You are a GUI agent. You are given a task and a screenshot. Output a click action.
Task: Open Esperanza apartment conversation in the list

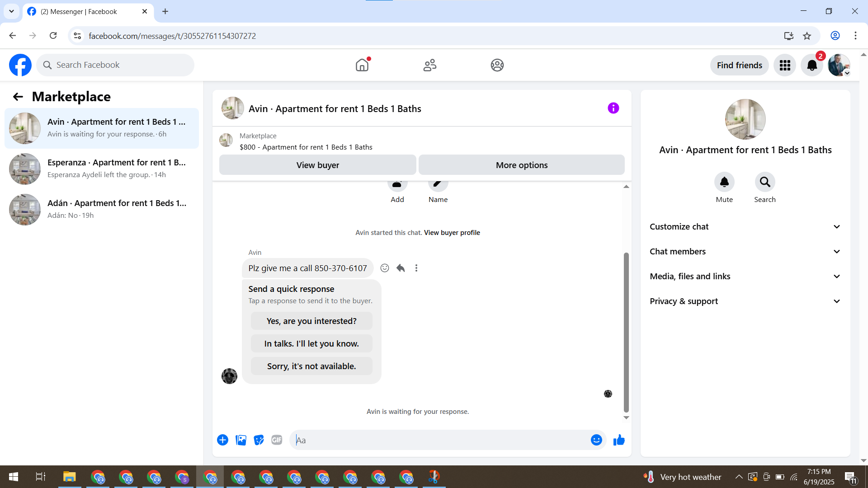coord(102,169)
